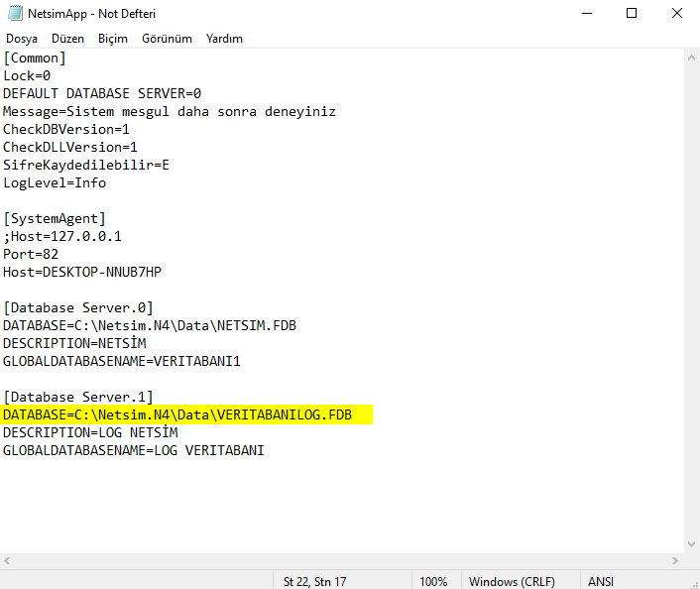This screenshot has width=700, height=589.
Task: Maximize the Not Defteri window
Action: tap(632, 14)
